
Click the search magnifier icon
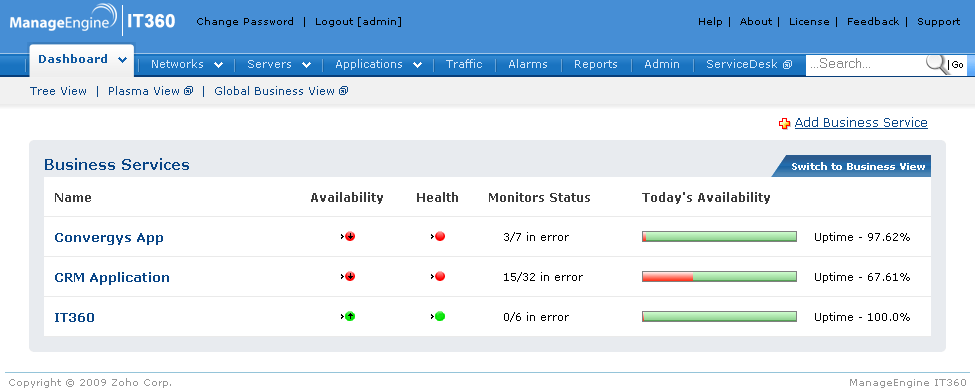pyautogui.click(x=936, y=64)
